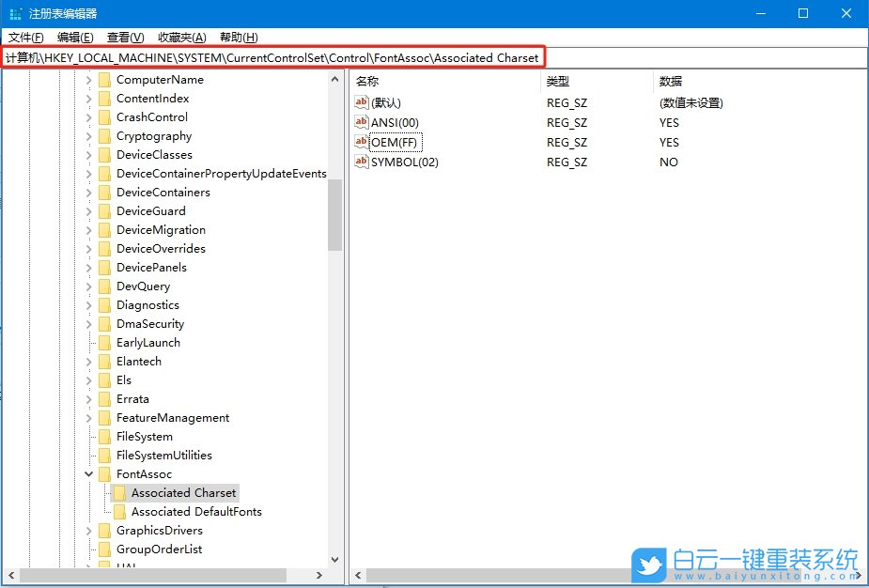Collapse the FontAssoc tree node

click(87, 473)
